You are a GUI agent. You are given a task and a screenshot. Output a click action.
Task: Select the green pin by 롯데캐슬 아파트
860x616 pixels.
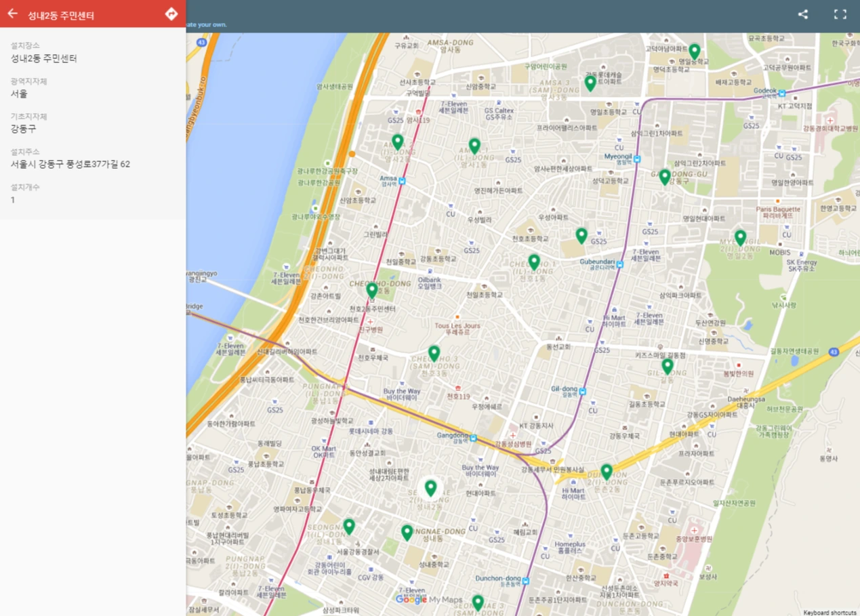pos(590,83)
